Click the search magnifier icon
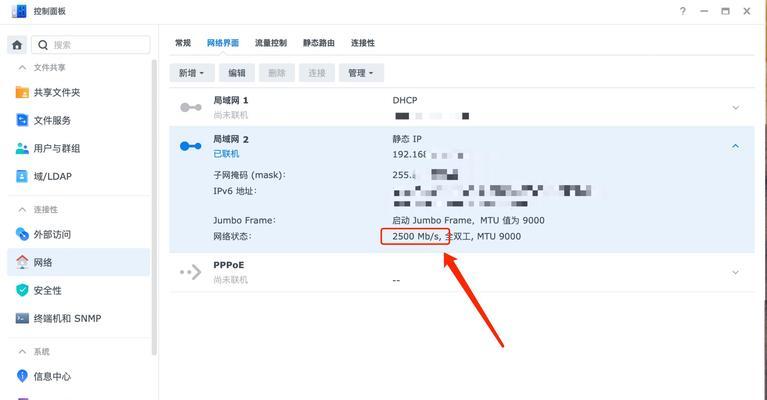This screenshot has width=767, height=400. (43, 45)
